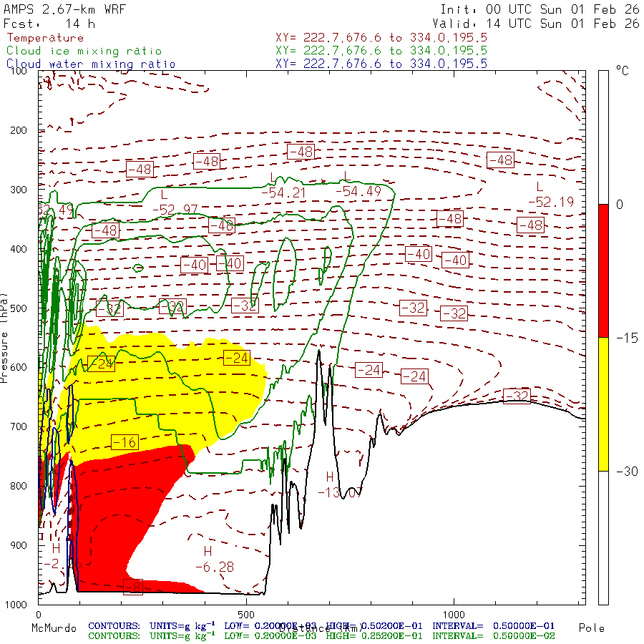Click the blue 'INTERVAL= 0.50000E-01' text
644x644 pixels.
[x=493, y=626]
